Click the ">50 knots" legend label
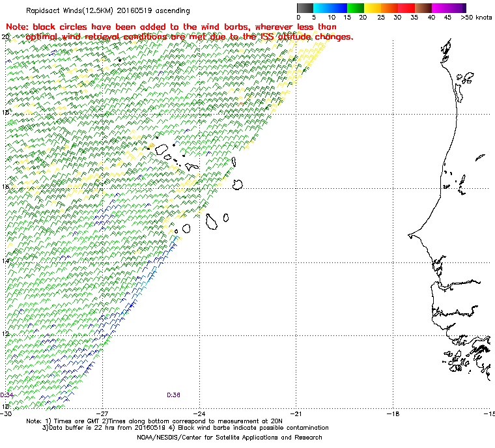The height and width of the screenshot is (448, 495). click(476, 18)
